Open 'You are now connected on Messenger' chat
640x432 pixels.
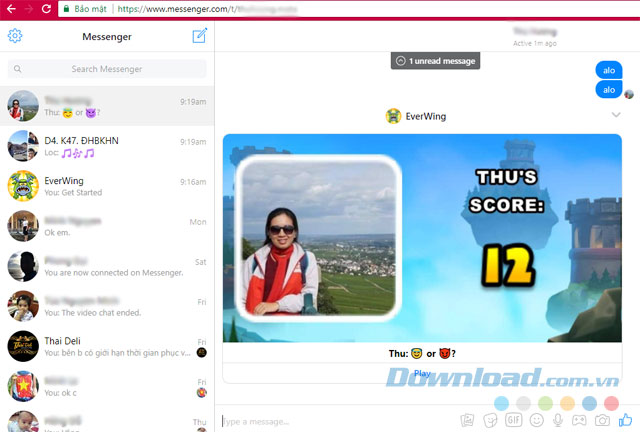[107, 266]
